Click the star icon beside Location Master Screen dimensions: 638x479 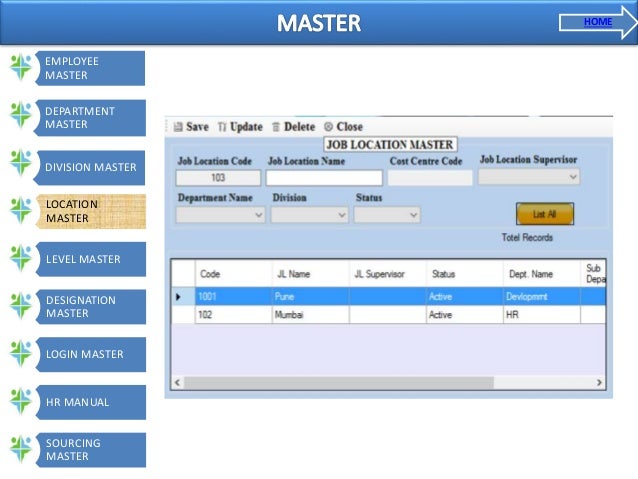click(21, 210)
